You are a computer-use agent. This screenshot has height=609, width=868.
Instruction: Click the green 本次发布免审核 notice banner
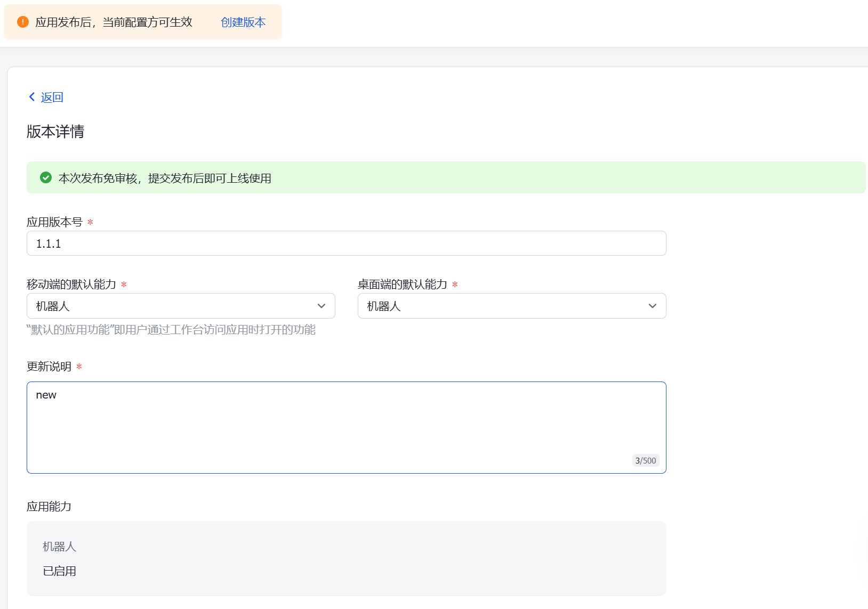(446, 178)
